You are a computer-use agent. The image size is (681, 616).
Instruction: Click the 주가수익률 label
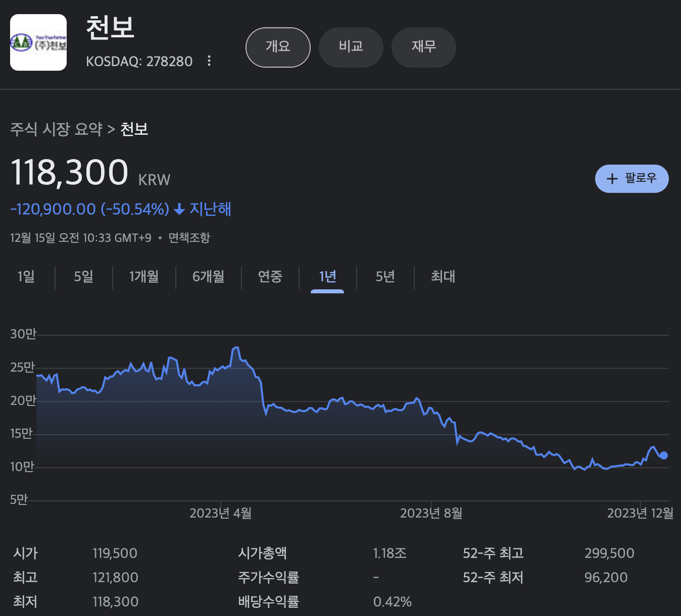(269, 578)
